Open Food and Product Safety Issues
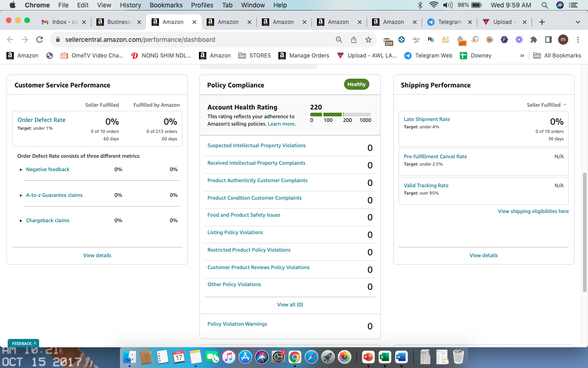The height and width of the screenshot is (368, 588). pos(244,215)
